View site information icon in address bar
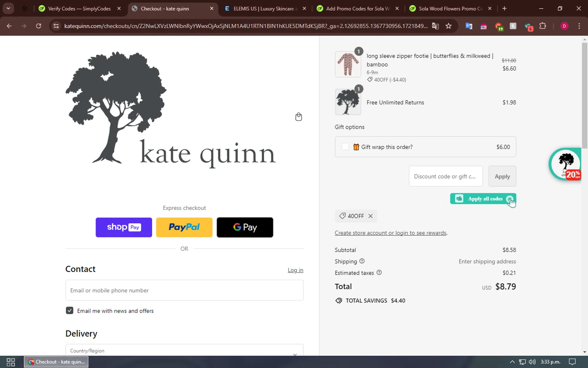588x368 pixels. (x=56, y=26)
